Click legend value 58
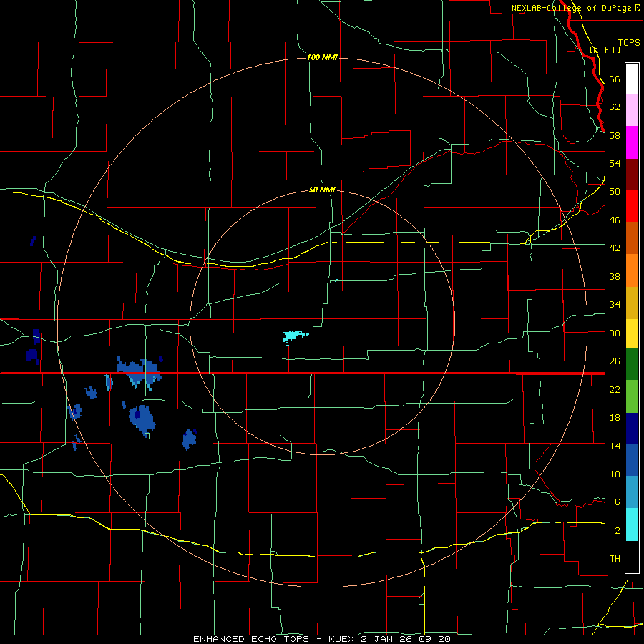Image resolution: width=644 pixels, height=644 pixels. 615,135
